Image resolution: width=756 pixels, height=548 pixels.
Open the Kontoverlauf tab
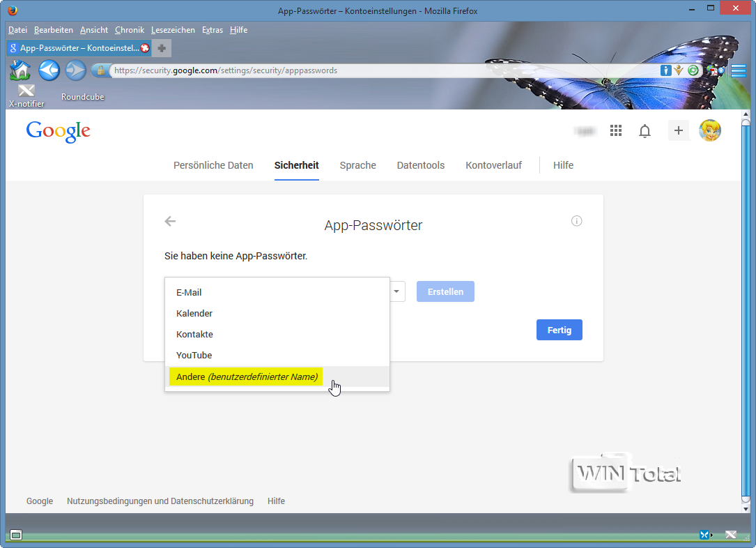(494, 165)
